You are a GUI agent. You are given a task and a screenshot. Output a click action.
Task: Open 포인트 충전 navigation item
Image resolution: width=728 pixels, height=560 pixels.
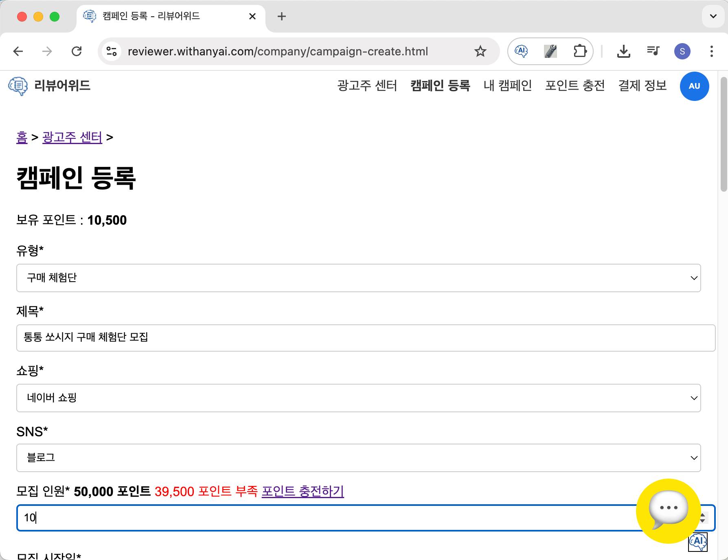(575, 85)
